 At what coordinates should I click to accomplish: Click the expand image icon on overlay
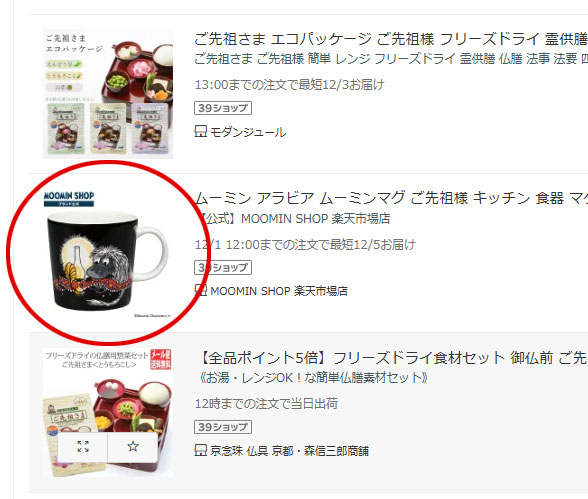pyautogui.click(x=83, y=446)
